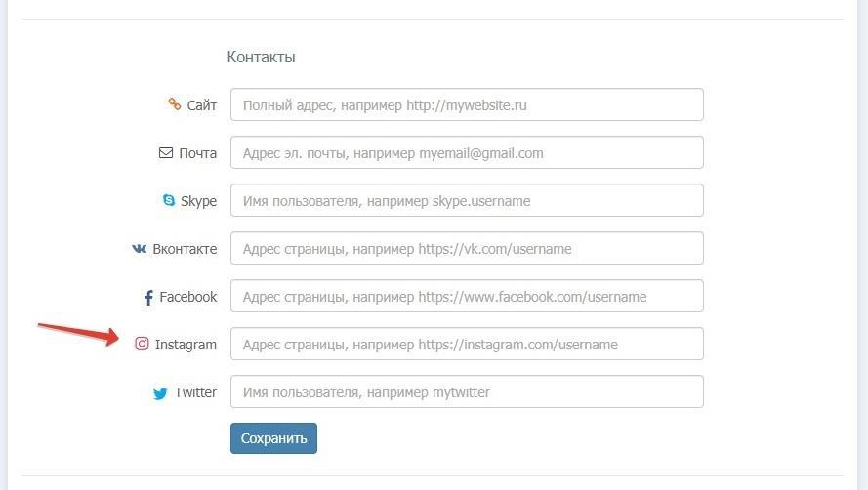Viewport: 868px width, 490px height.
Task: Click the Facebook logo icon
Action: (148, 297)
